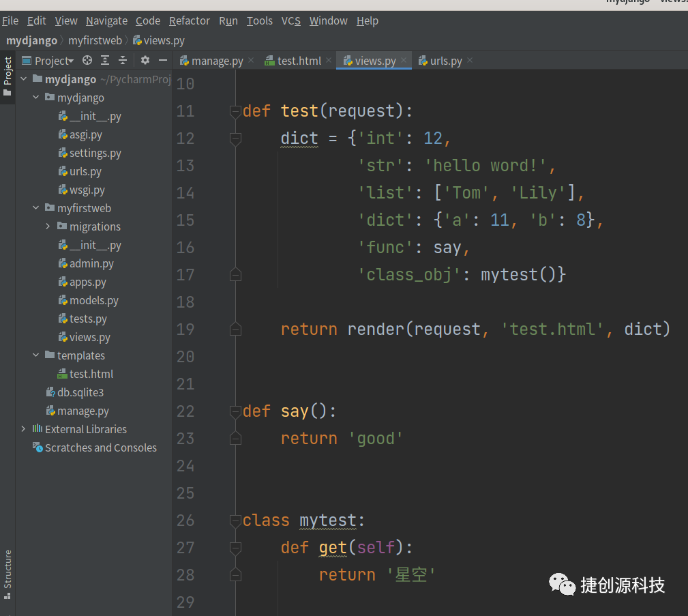Click views.py in the breadcrumb bar
Image resolution: width=688 pixels, height=616 pixels.
159,40
